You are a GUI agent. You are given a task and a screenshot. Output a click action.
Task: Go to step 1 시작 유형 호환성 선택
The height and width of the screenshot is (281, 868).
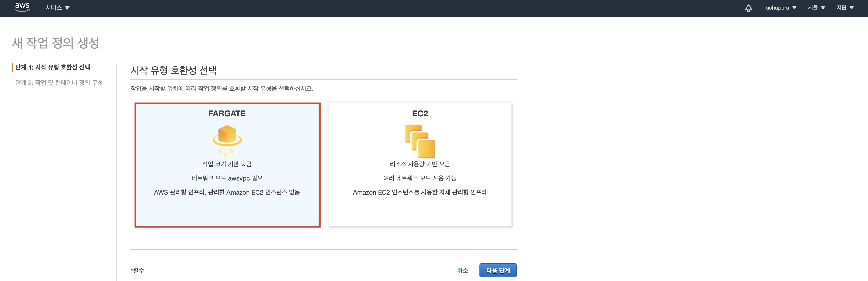52,67
